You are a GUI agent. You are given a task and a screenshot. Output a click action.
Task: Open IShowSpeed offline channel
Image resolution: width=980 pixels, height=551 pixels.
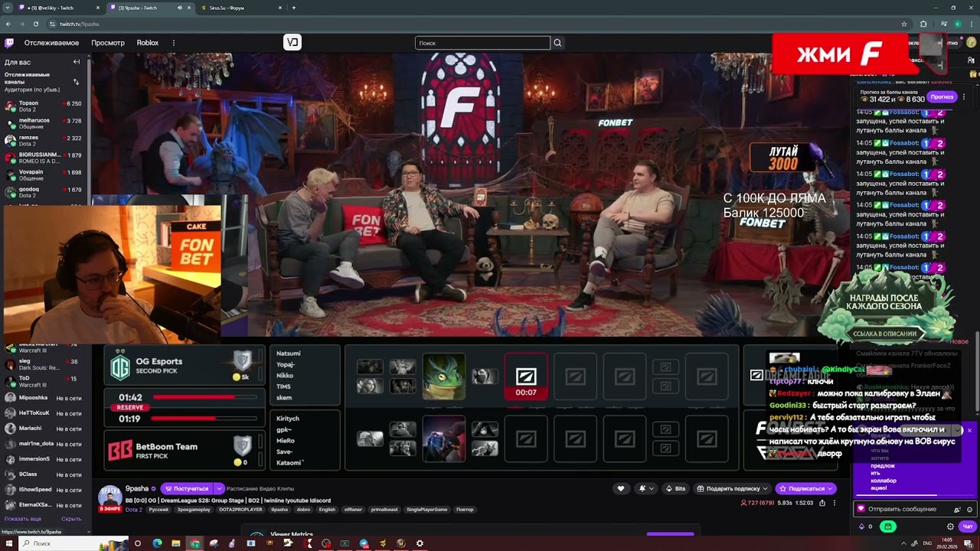pos(44,490)
